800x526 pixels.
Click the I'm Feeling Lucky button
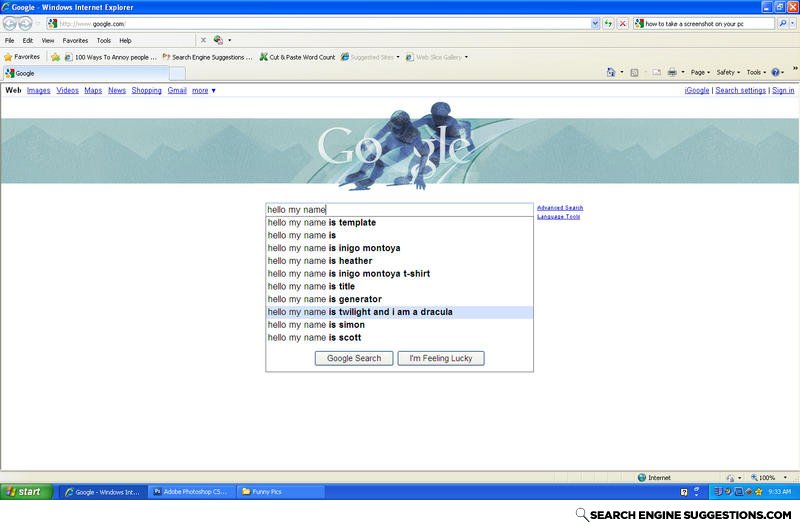441,358
